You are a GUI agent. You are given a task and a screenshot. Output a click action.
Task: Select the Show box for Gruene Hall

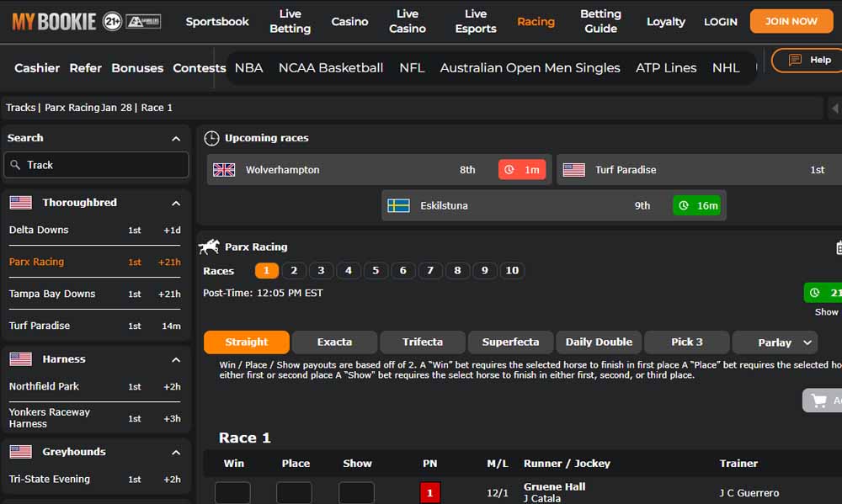tap(355, 492)
